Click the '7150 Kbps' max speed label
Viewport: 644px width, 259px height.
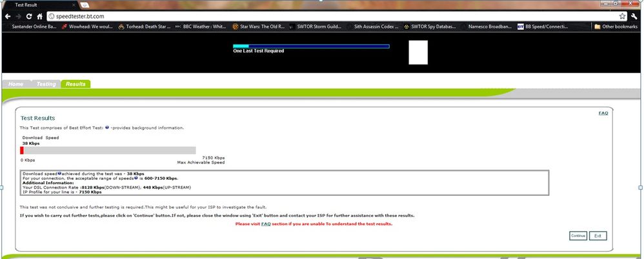click(x=214, y=158)
